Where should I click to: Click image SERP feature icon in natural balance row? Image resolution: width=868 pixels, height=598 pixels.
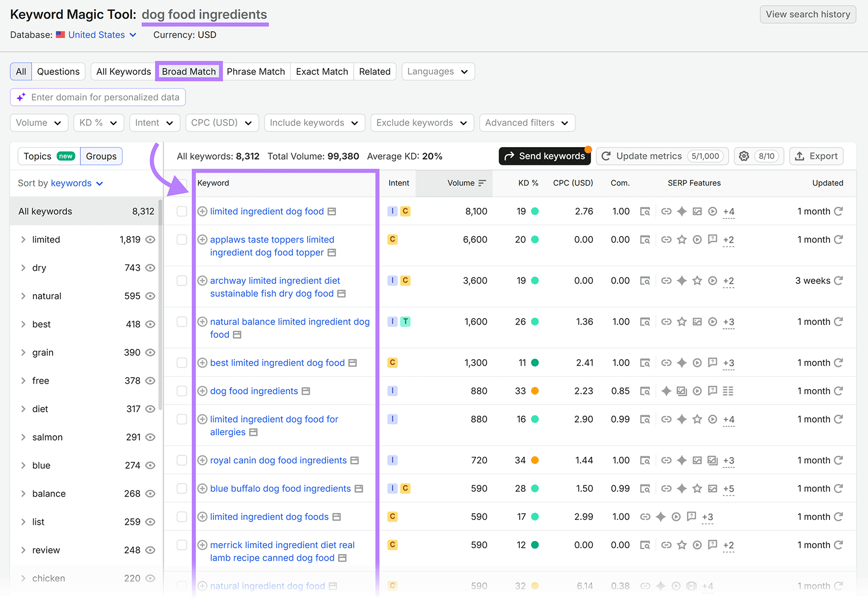[x=698, y=322]
